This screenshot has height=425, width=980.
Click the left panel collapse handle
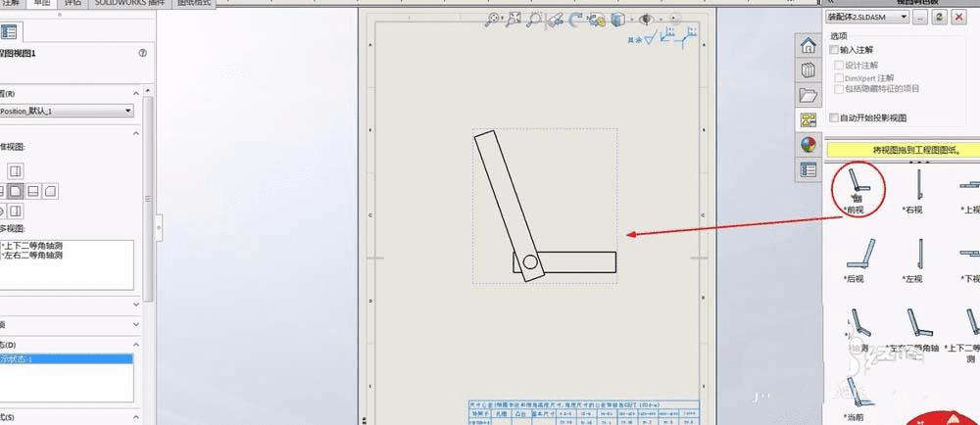click(x=159, y=228)
